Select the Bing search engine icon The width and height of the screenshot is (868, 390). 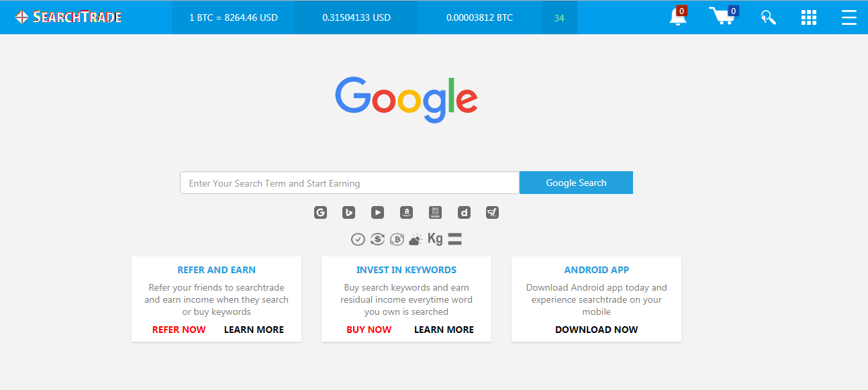[348, 212]
